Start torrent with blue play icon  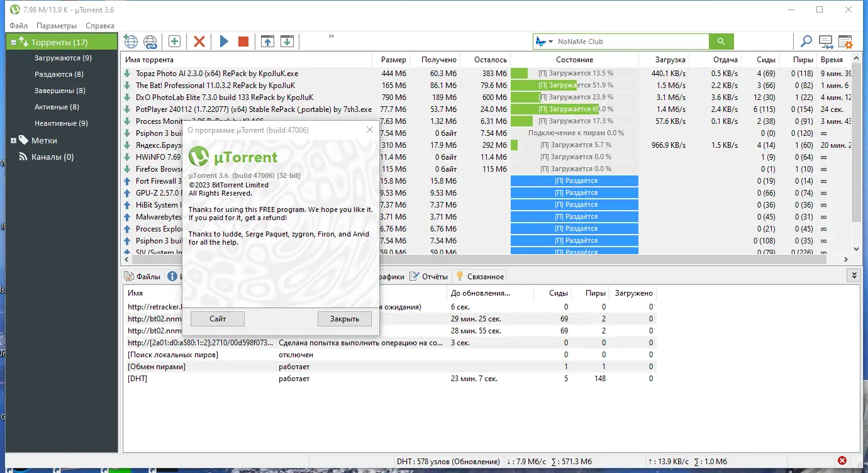224,42
